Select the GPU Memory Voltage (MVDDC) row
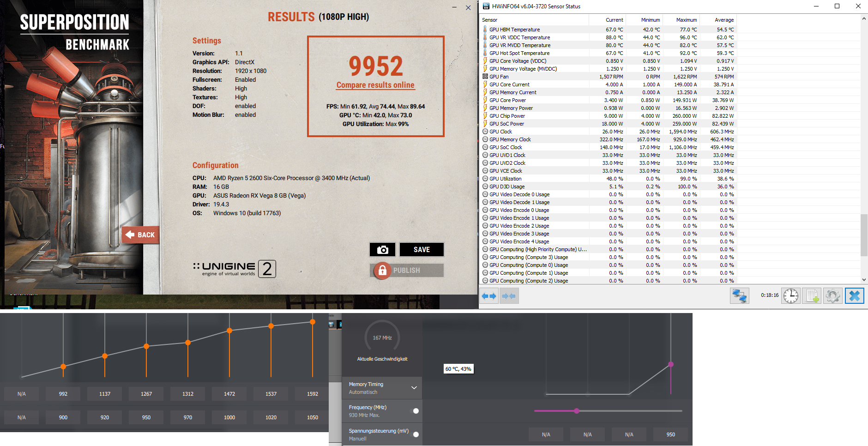The width and height of the screenshot is (868, 446). coord(608,69)
